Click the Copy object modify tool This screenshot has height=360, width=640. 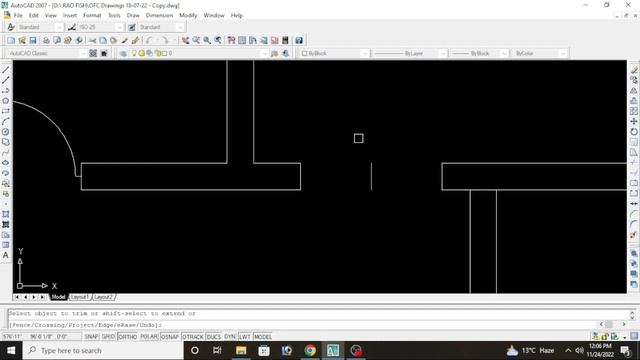tap(634, 80)
